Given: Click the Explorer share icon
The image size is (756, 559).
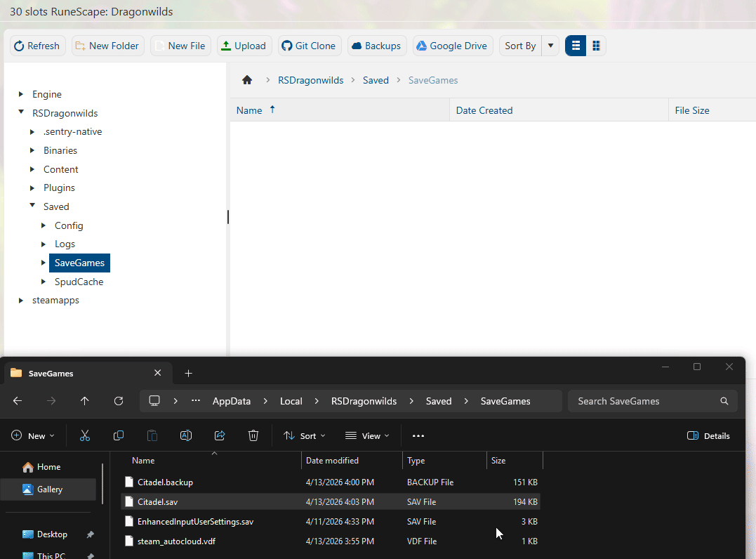Looking at the screenshot, I should click(220, 436).
